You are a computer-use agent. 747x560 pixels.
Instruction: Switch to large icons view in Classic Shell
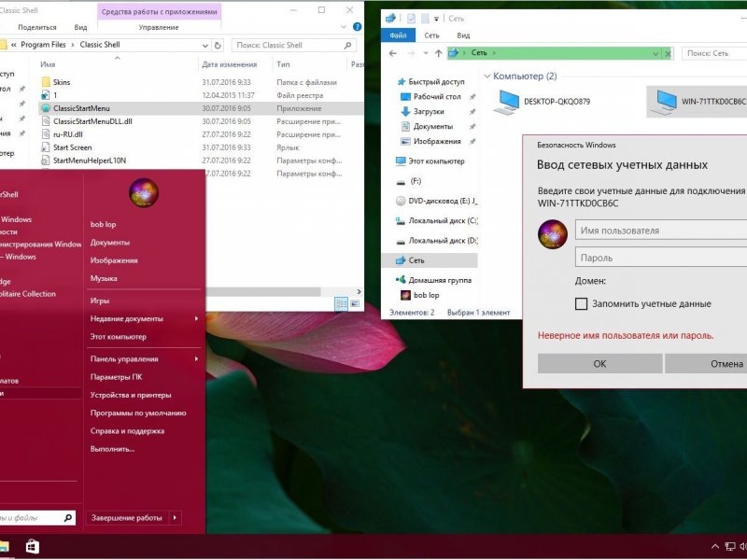[x=355, y=303]
